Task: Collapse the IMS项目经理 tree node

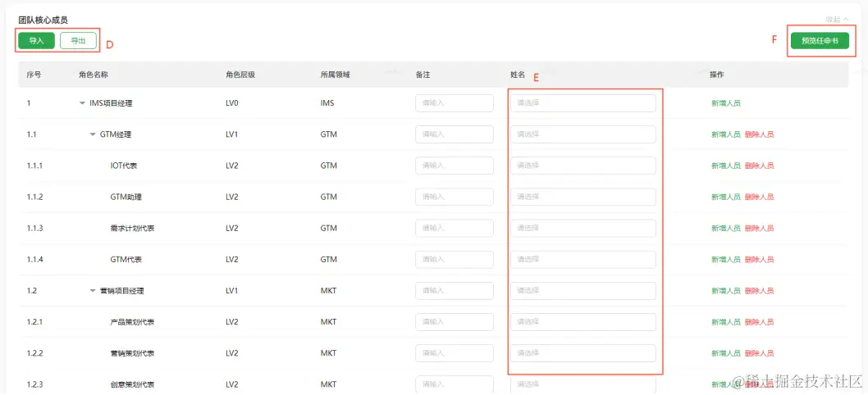Action: [83, 103]
